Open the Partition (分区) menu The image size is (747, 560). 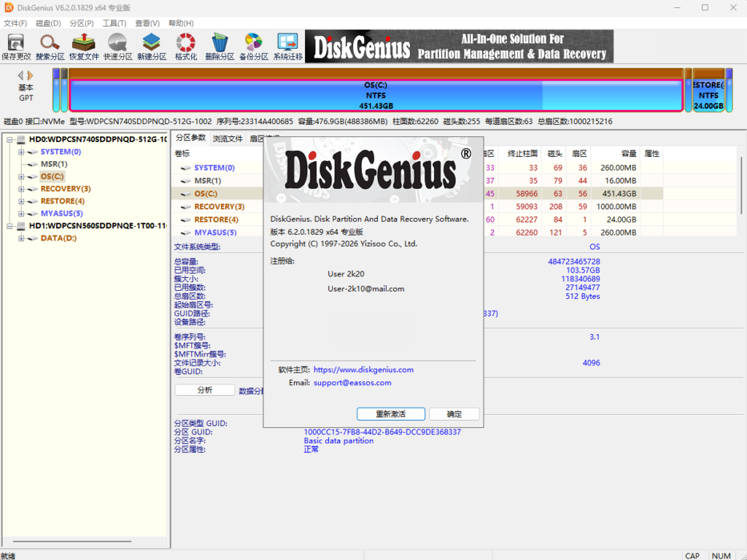(82, 23)
